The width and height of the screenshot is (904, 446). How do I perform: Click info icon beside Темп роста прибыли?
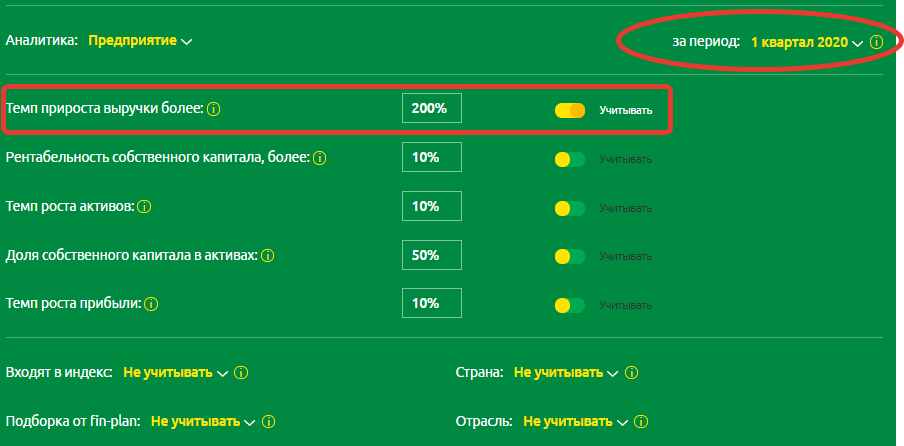coord(151,303)
